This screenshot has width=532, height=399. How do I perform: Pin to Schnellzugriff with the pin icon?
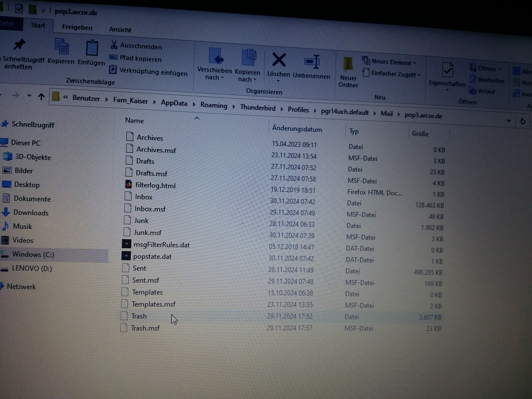[19, 44]
